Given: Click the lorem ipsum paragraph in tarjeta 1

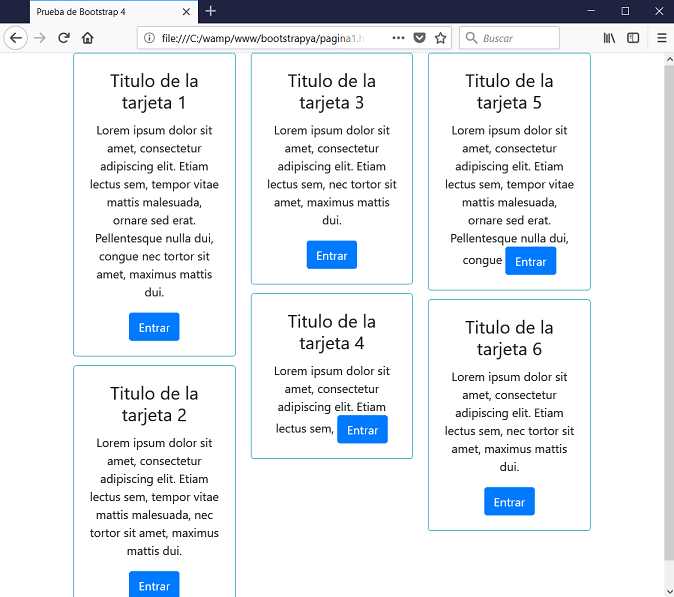Looking at the screenshot, I should pyautogui.click(x=154, y=211).
